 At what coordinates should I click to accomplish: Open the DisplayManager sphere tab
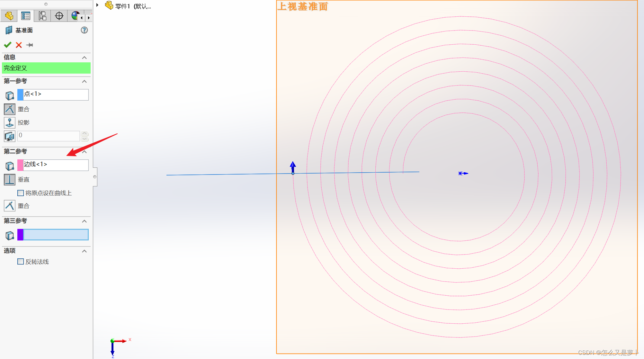coord(75,16)
